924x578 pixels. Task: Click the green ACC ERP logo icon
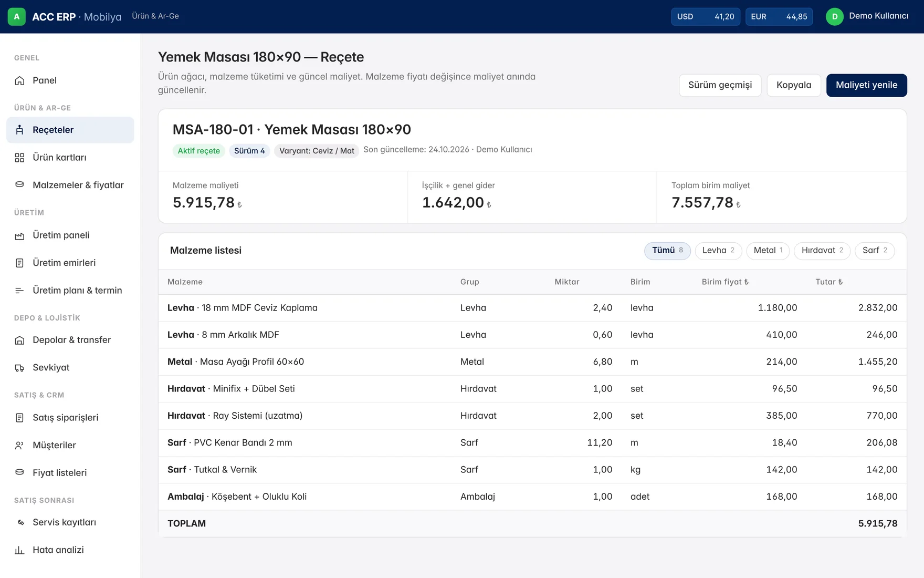tap(17, 17)
